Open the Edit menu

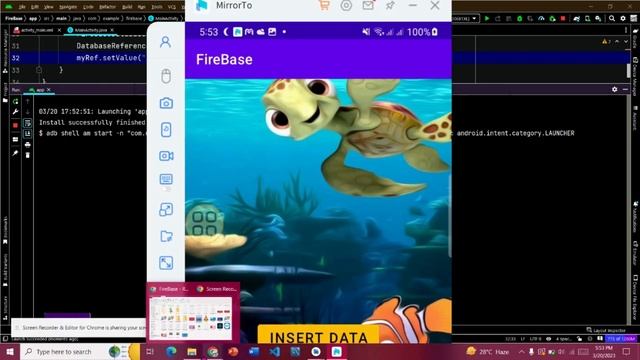click(x=35, y=7)
